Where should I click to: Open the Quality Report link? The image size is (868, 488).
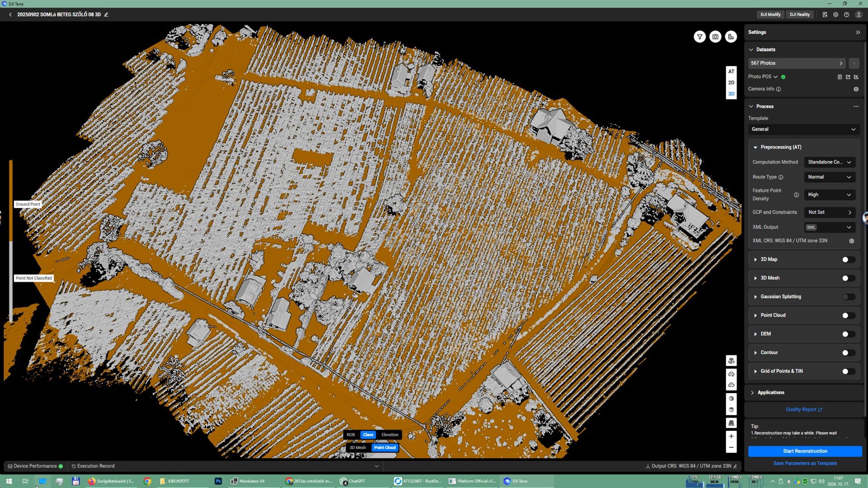tap(804, 409)
